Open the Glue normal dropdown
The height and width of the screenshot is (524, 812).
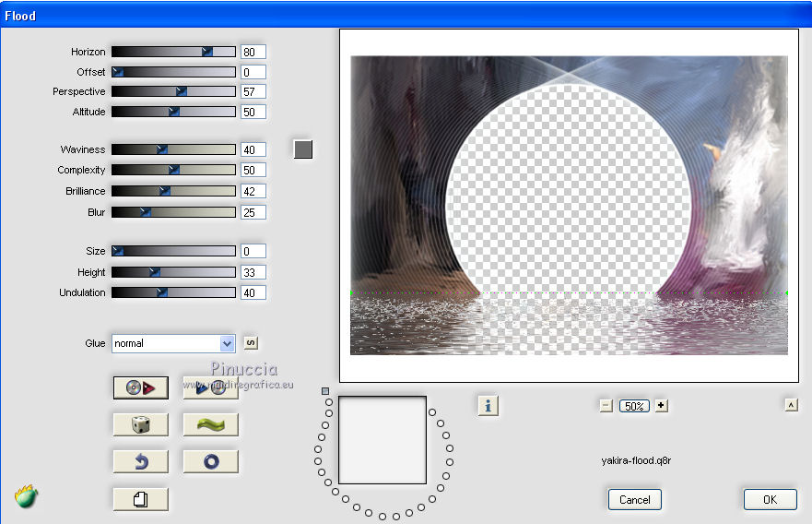[173, 343]
